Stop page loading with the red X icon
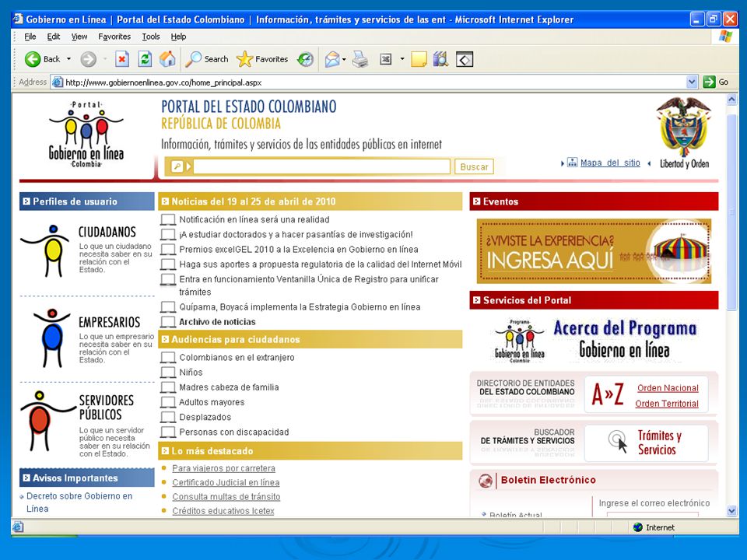 pyautogui.click(x=122, y=60)
